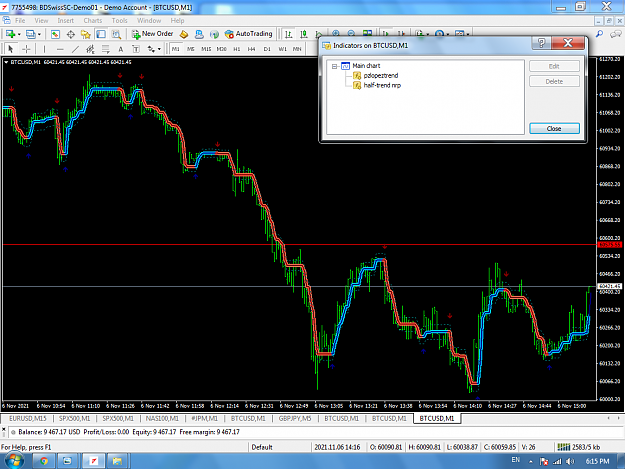Pick the Draw Horizontal Line tool

coord(60,49)
